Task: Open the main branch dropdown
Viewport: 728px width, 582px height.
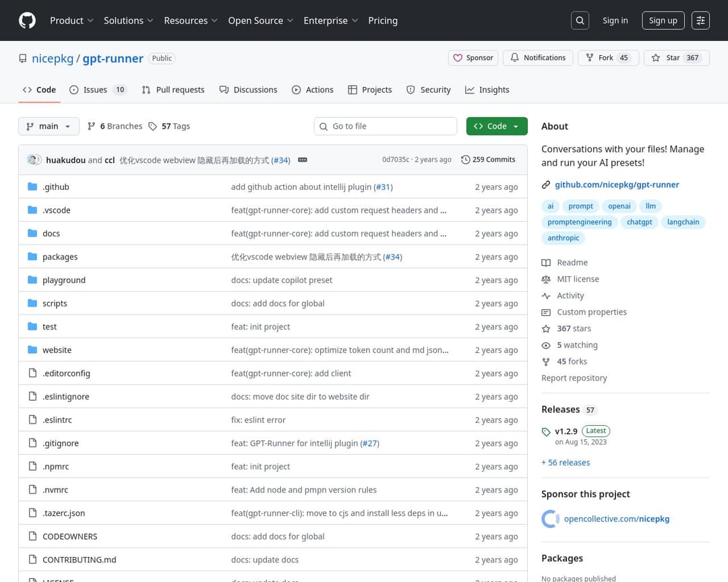Action: pyautogui.click(x=49, y=126)
